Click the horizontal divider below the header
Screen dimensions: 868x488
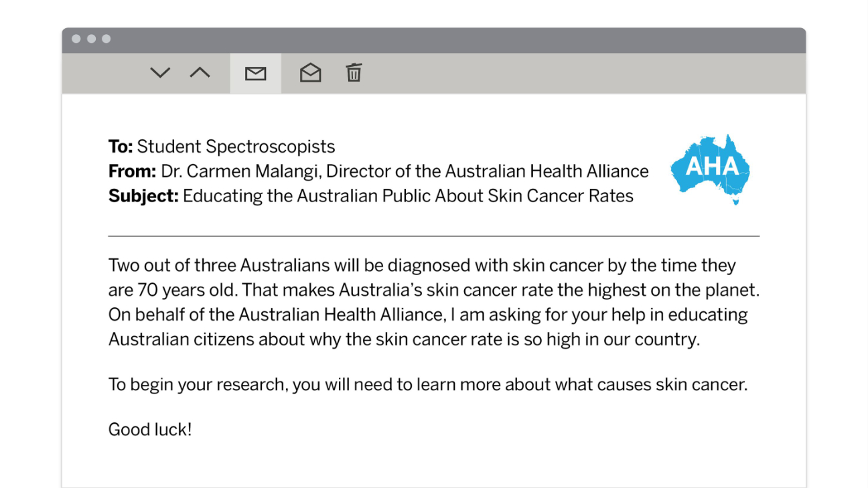coord(434,236)
